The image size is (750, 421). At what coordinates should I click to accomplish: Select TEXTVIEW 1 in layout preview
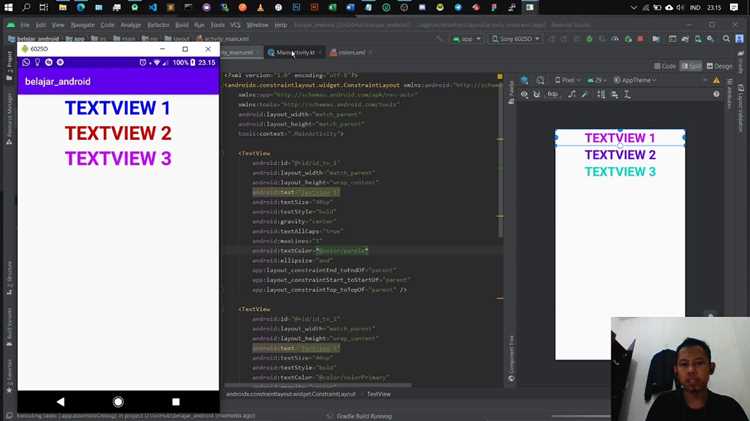click(x=620, y=138)
